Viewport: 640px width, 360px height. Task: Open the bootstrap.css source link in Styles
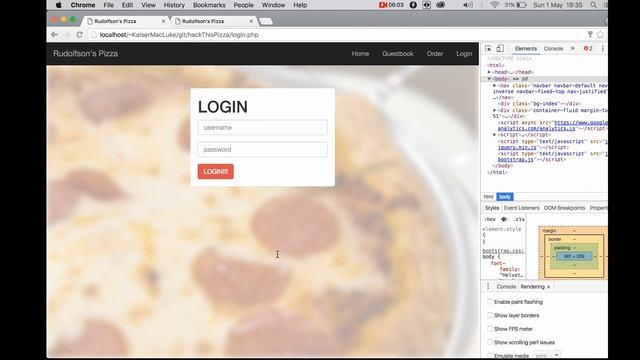(x=503, y=251)
